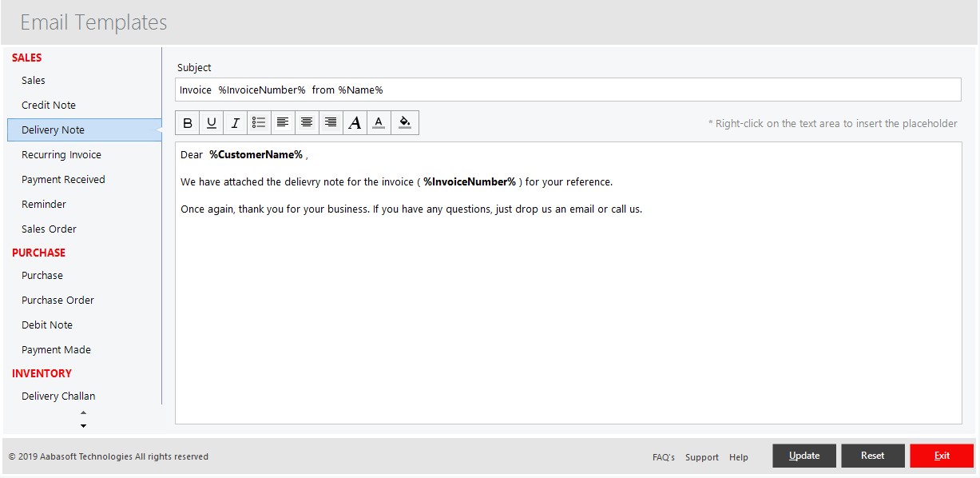
Task: Align the text to the right
Action: [331, 122]
